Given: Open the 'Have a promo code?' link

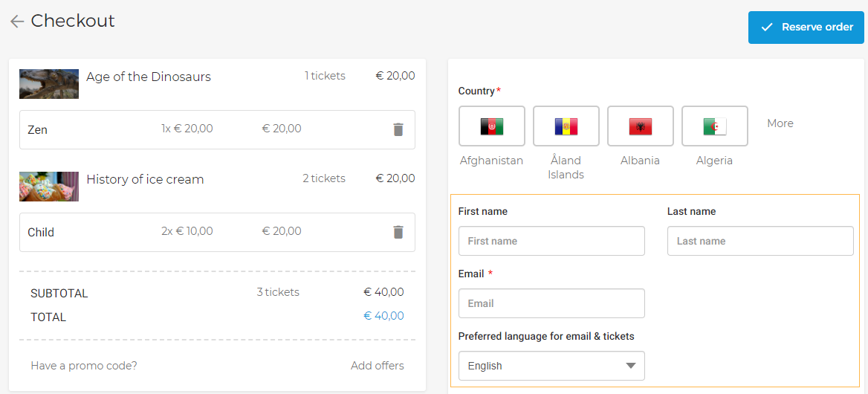Looking at the screenshot, I should (x=84, y=366).
